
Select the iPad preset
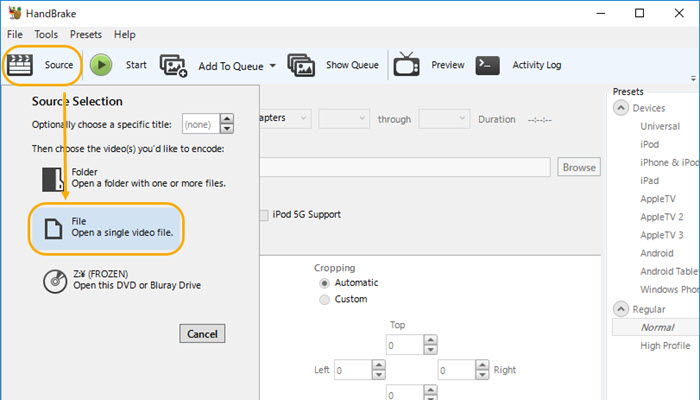tap(650, 180)
